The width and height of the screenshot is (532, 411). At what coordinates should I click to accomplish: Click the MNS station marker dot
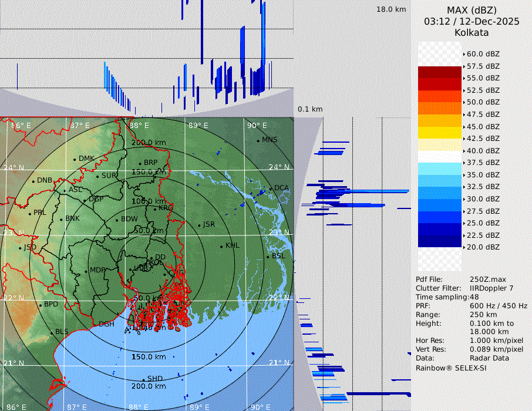(x=258, y=140)
